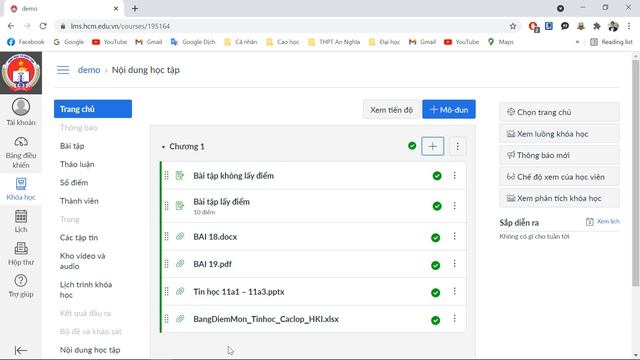The width and height of the screenshot is (640, 360).
Task: Toggle publish status of BangDiemMon_Tinhoc_Caclop_HKI.xlsx
Action: tap(436, 320)
